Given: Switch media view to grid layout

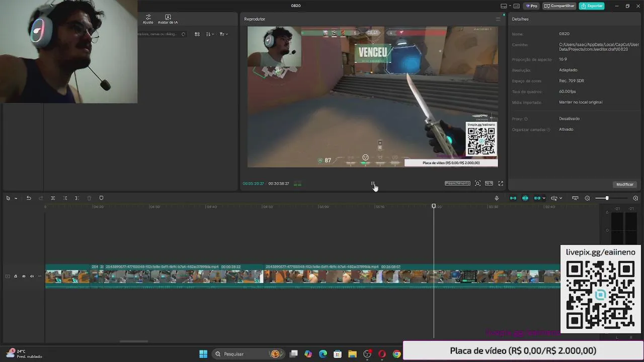Looking at the screenshot, I should (197, 34).
